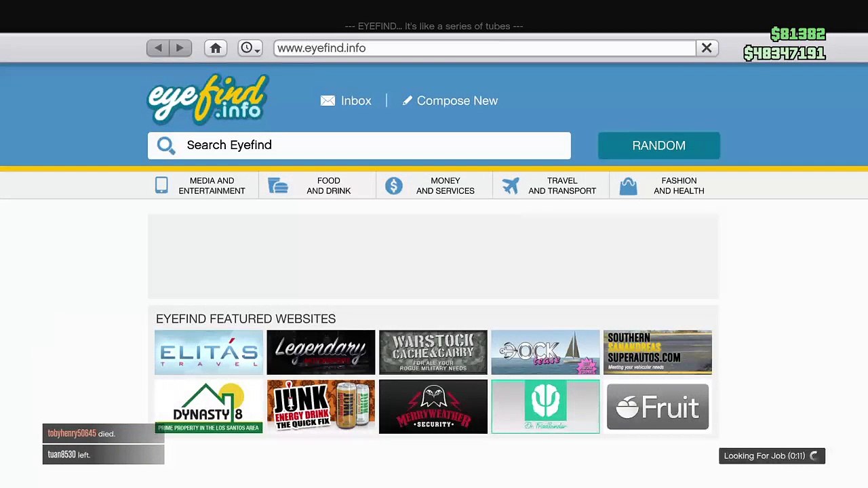Open the Merryweather Security website
868x488 pixels.
[x=433, y=407]
